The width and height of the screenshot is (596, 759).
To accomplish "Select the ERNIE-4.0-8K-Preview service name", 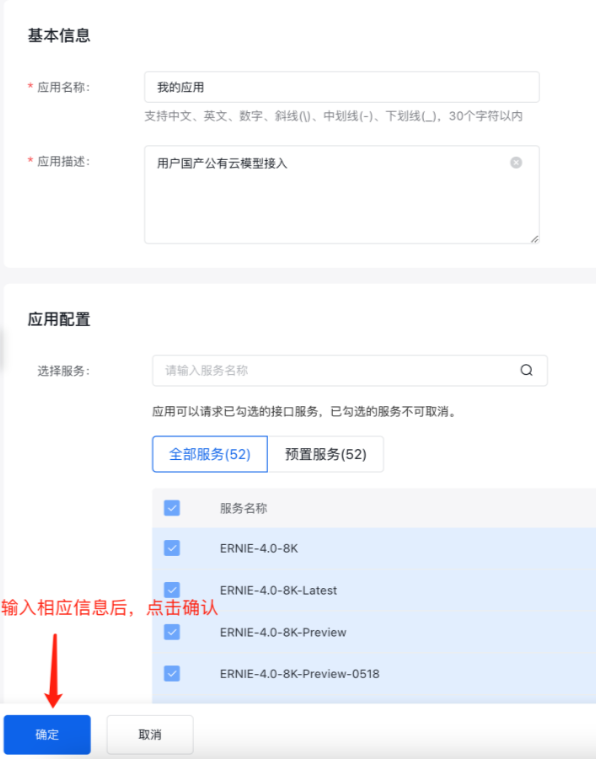I will [x=283, y=632].
